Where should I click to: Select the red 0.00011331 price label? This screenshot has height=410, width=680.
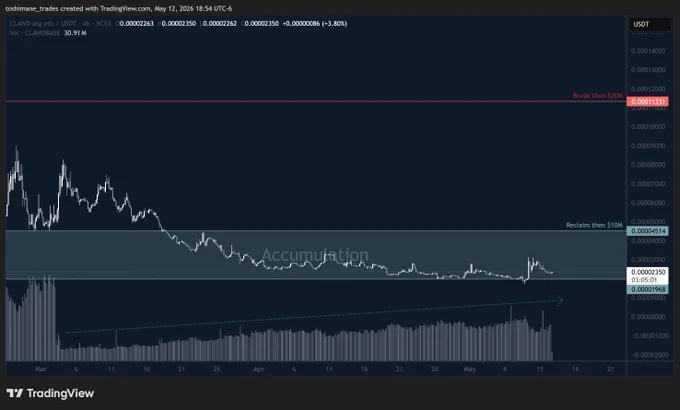click(647, 102)
